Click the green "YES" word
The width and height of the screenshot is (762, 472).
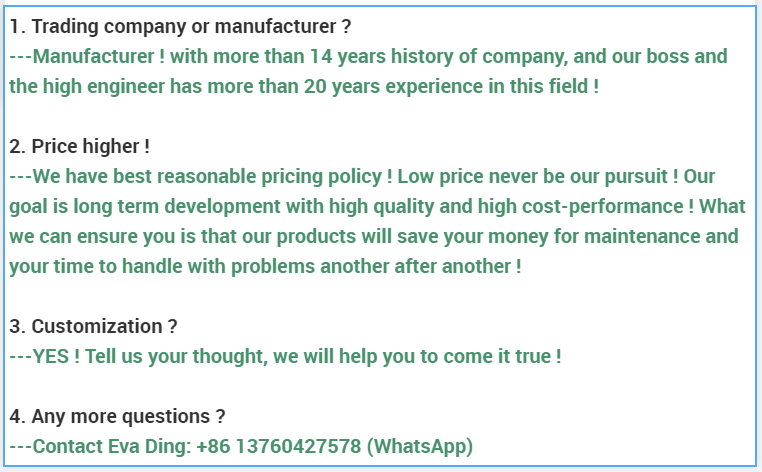pos(50,356)
